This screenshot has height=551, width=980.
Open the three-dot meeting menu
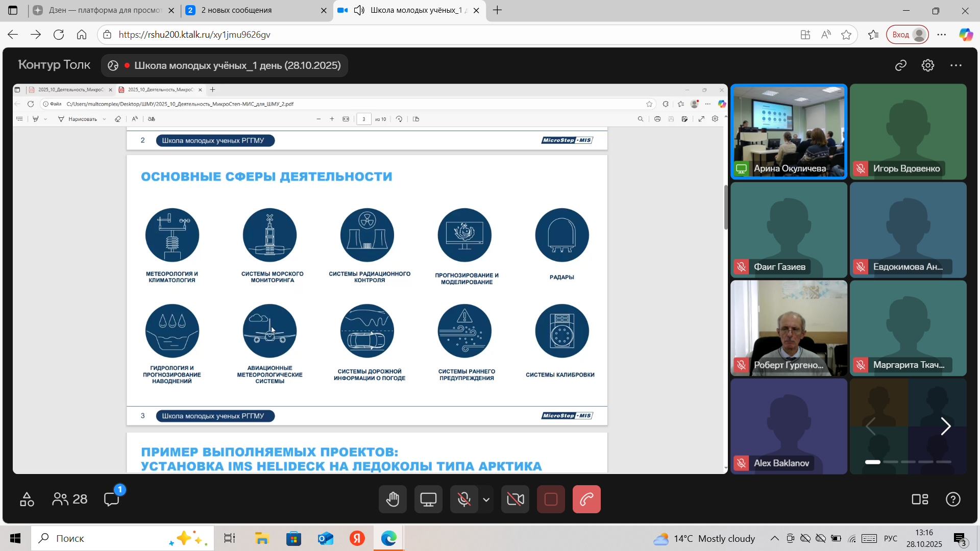[955, 65]
